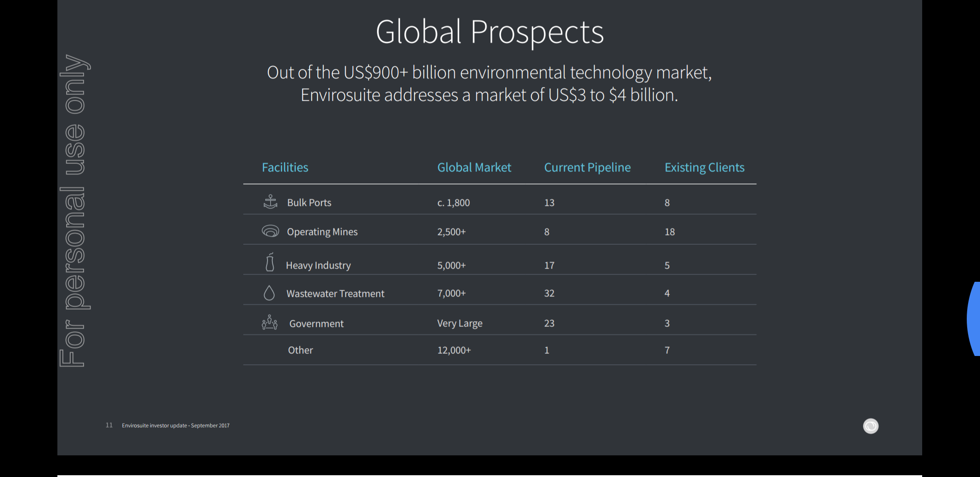
Task: Click the 'c. 1,800' global market value
Action: [453, 203]
